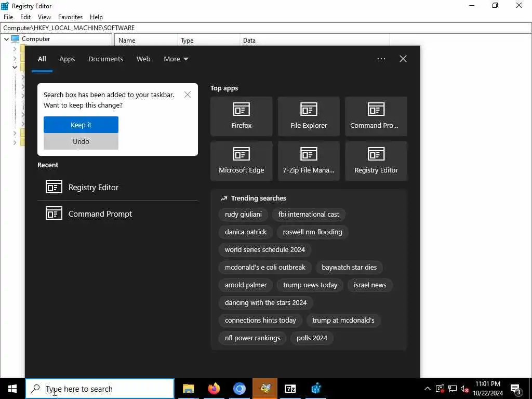Screen dimensions: 532x399
Task: Click the magnifier icon in the search box
Action: (x=35, y=389)
